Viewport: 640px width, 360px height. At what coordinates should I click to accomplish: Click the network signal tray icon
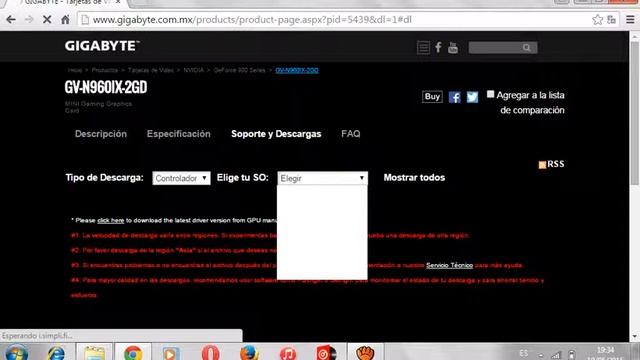[556, 356]
